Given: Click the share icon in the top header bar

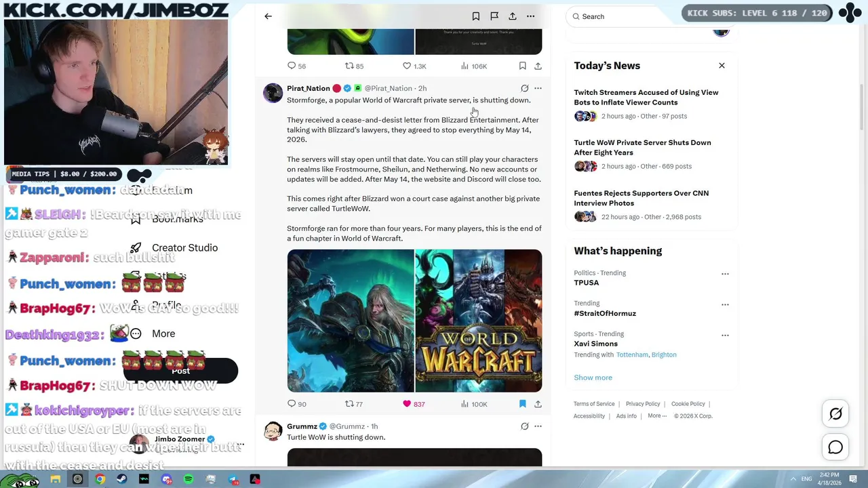Looking at the screenshot, I should pos(513,16).
